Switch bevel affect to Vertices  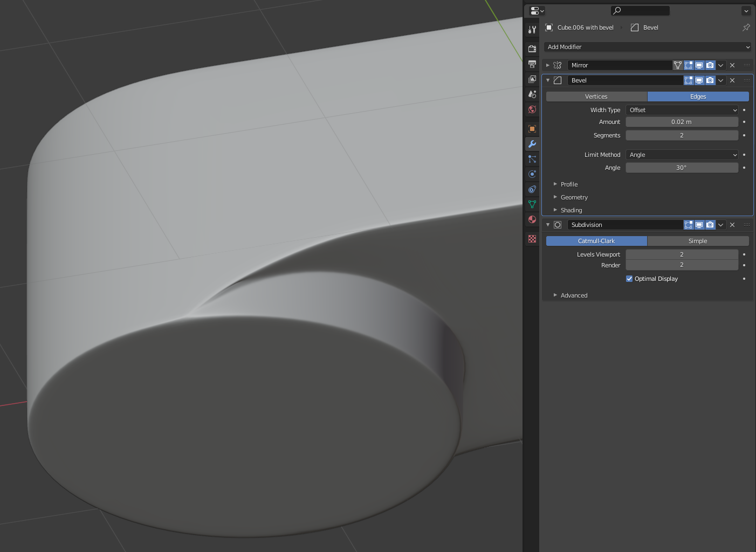point(596,96)
